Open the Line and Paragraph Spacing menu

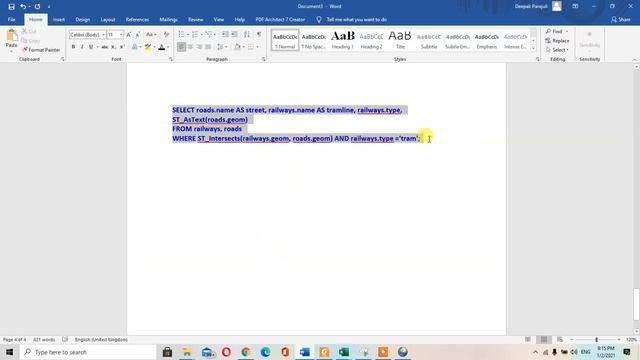[x=221, y=47]
